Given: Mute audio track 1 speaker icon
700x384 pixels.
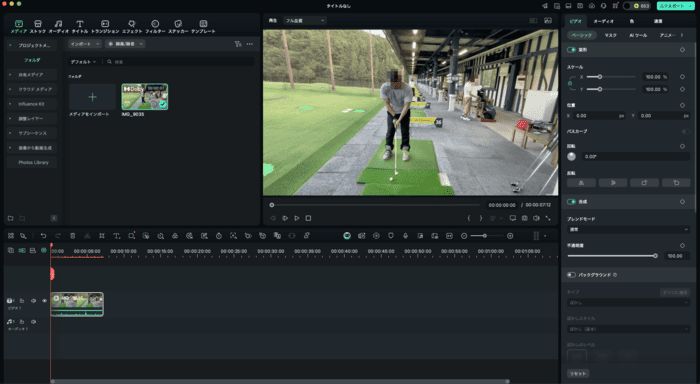Looking at the screenshot, I should coord(33,321).
